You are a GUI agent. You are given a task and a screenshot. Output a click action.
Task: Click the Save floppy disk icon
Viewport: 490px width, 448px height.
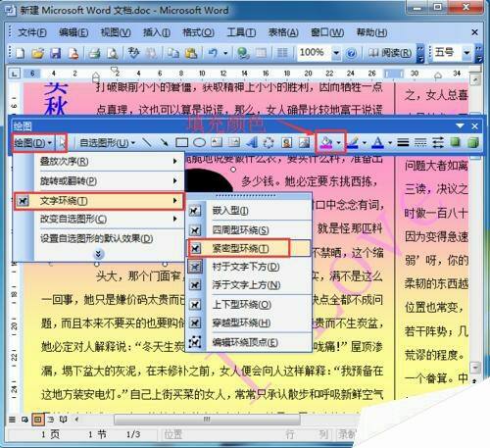click(x=56, y=53)
